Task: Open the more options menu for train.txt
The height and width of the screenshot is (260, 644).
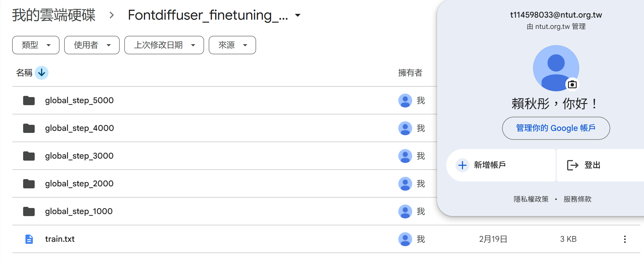Action: click(625, 239)
